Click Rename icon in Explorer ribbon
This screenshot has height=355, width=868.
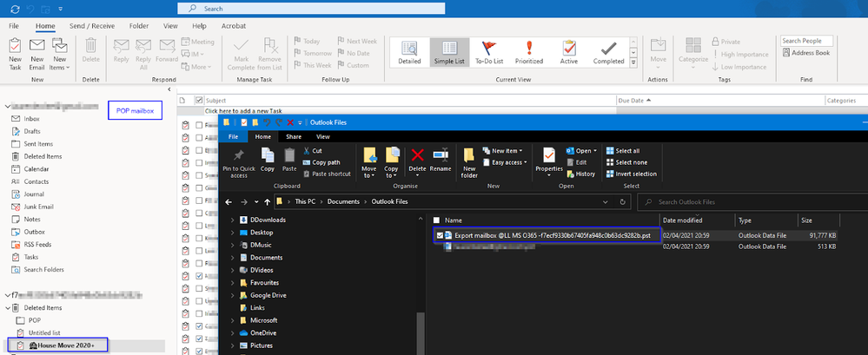click(x=441, y=161)
